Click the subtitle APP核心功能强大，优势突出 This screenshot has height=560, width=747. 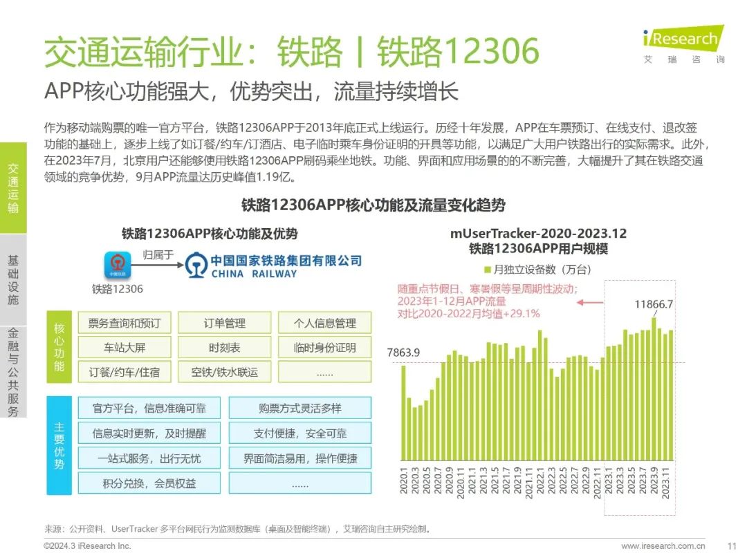point(251,91)
